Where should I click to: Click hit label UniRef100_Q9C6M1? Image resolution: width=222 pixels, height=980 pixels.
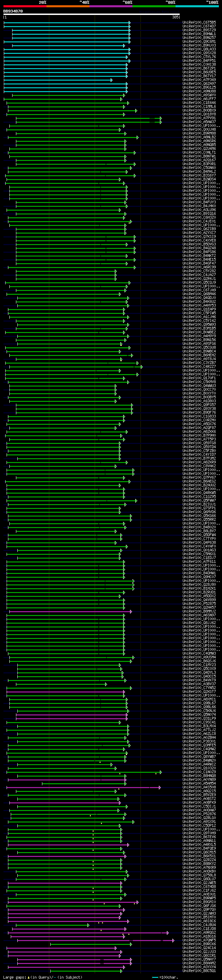pyautogui.click(x=199, y=41)
